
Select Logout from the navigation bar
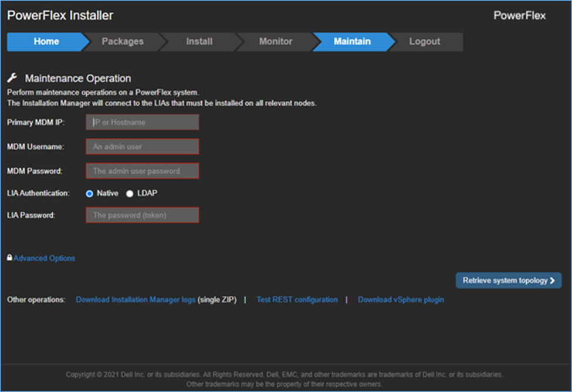pos(424,42)
